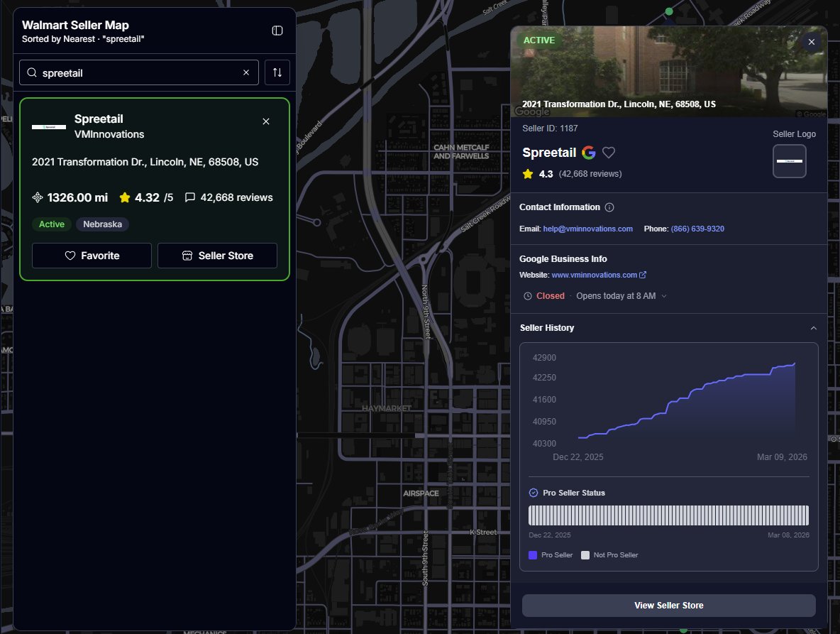Click the Opens today at 8 AM text

(x=616, y=296)
